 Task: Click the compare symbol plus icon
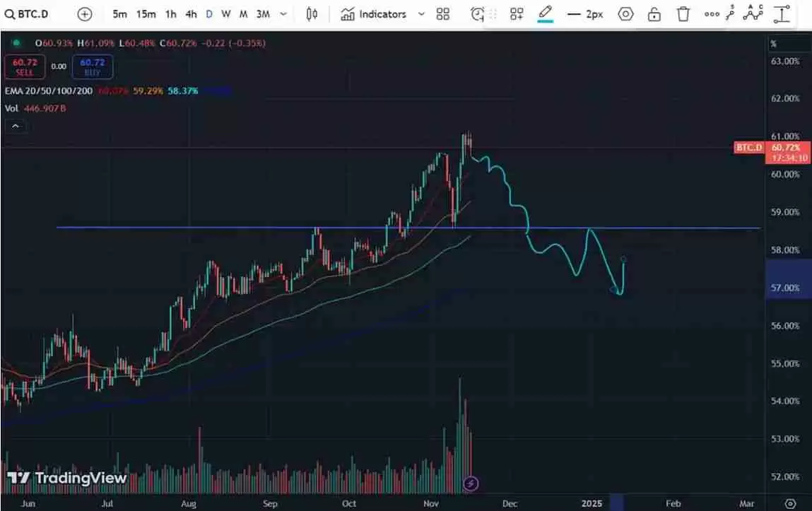(x=84, y=13)
